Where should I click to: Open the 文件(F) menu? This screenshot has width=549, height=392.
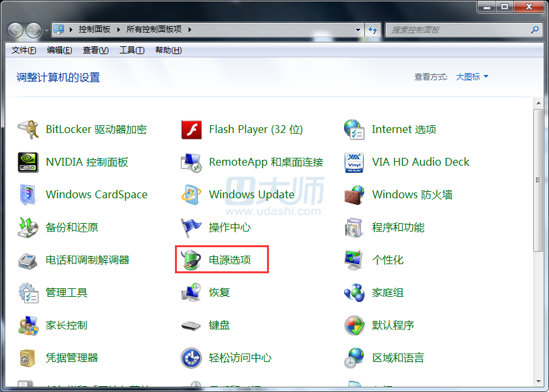coord(24,50)
